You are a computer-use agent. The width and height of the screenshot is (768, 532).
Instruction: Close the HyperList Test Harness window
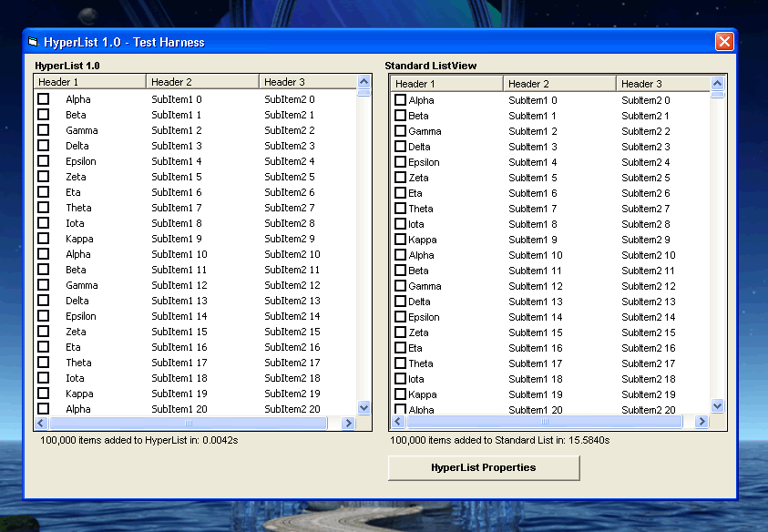pyautogui.click(x=724, y=42)
